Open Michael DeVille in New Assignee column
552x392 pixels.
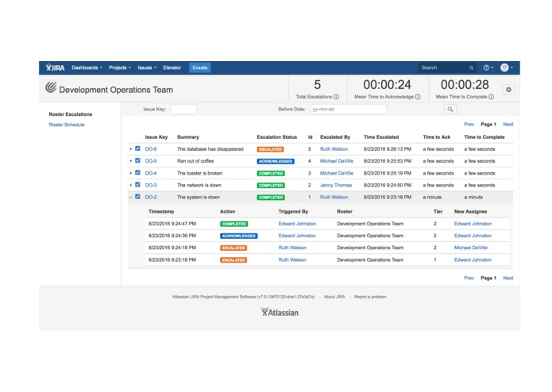click(x=471, y=248)
